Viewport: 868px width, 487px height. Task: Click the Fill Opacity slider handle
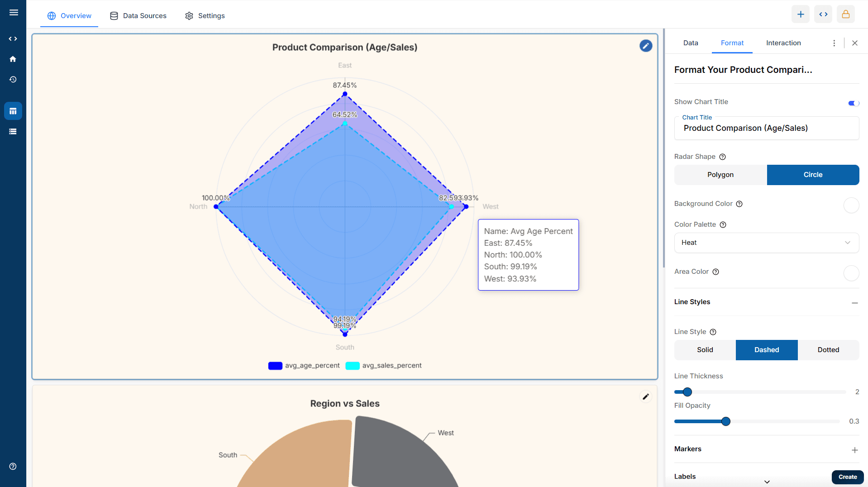click(726, 421)
